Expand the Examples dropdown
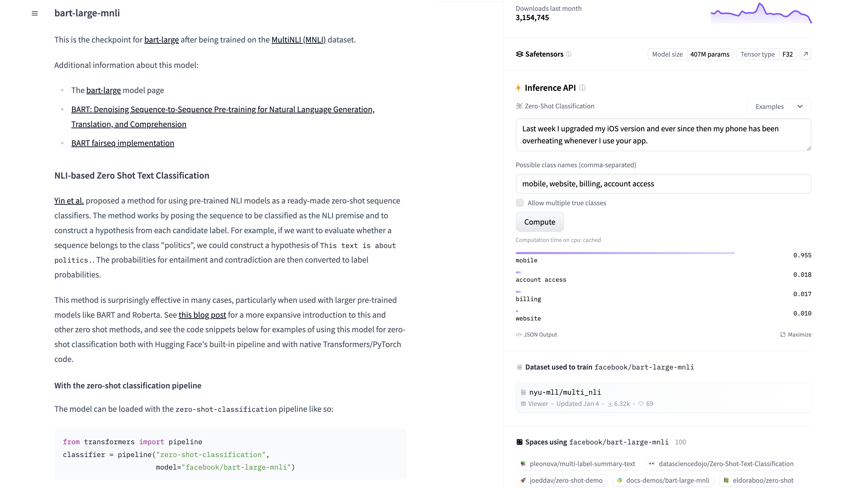868x489 pixels. pos(779,106)
